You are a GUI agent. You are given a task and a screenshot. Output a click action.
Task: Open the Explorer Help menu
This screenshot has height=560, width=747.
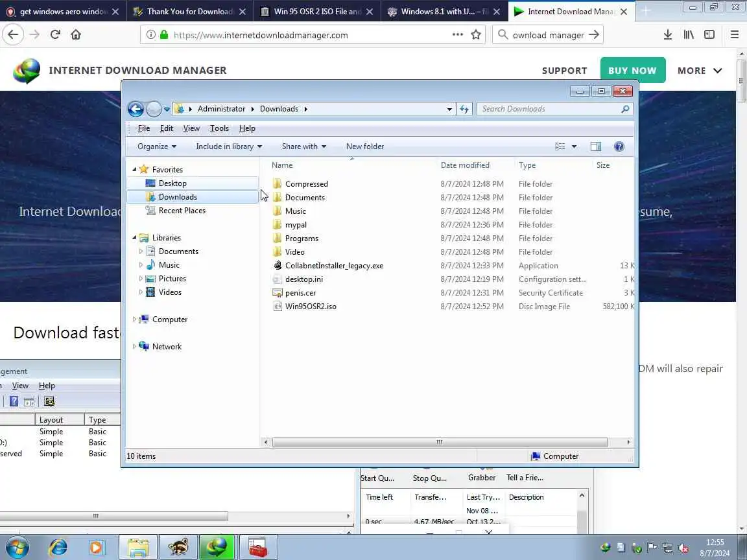pyautogui.click(x=247, y=128)
